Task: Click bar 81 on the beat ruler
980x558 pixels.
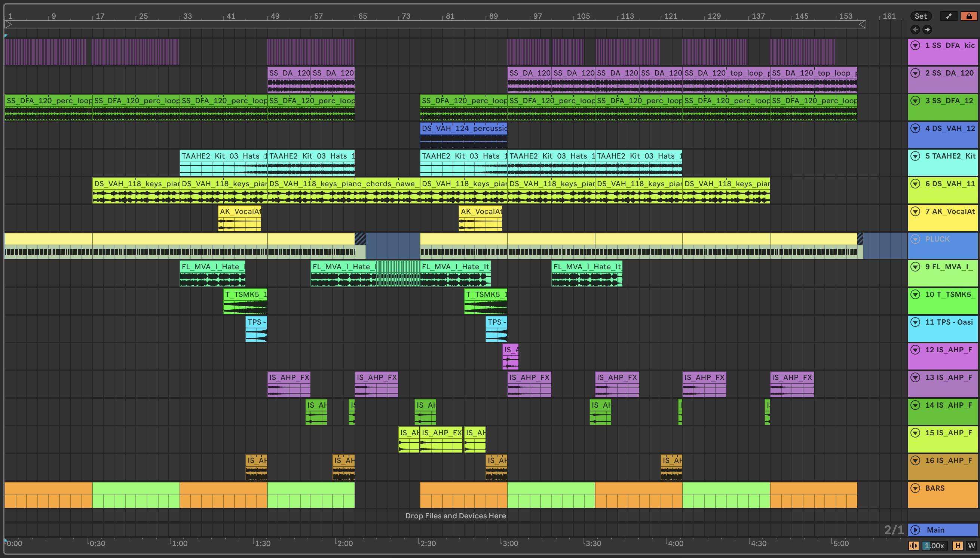Action: tap(450, 16)
